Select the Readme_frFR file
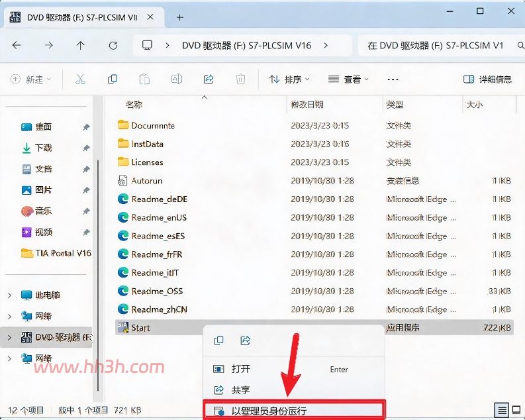 point(150,254)
